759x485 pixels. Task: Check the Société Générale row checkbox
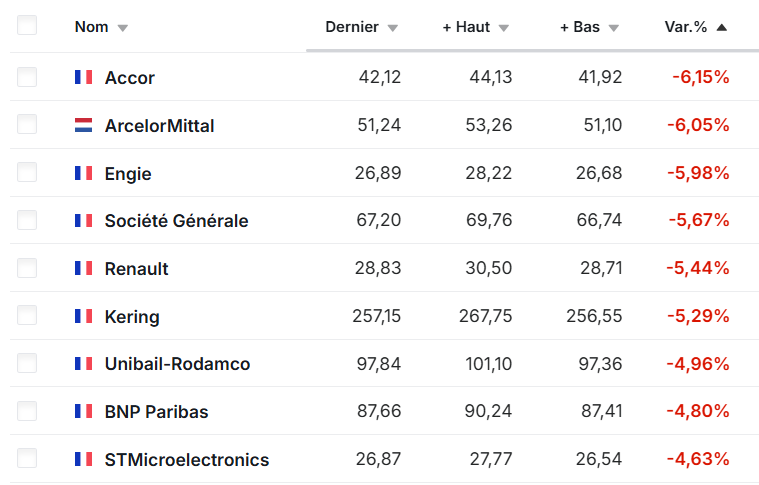tap(27, 220)
